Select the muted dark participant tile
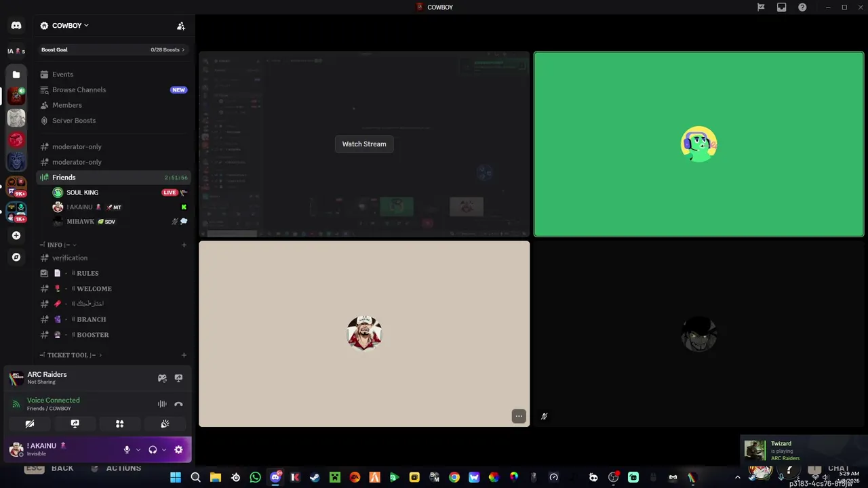868x488 pixels. click(698, 333)
